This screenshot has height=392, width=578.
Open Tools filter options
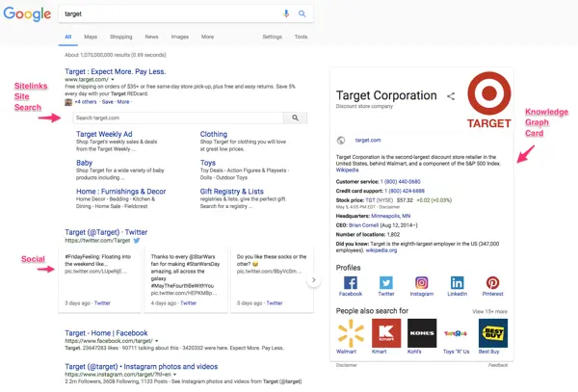point(301,37)
